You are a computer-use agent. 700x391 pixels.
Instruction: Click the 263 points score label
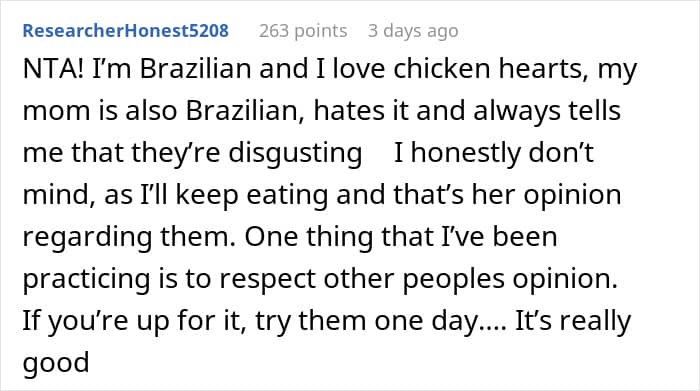(x=303, y=31)
